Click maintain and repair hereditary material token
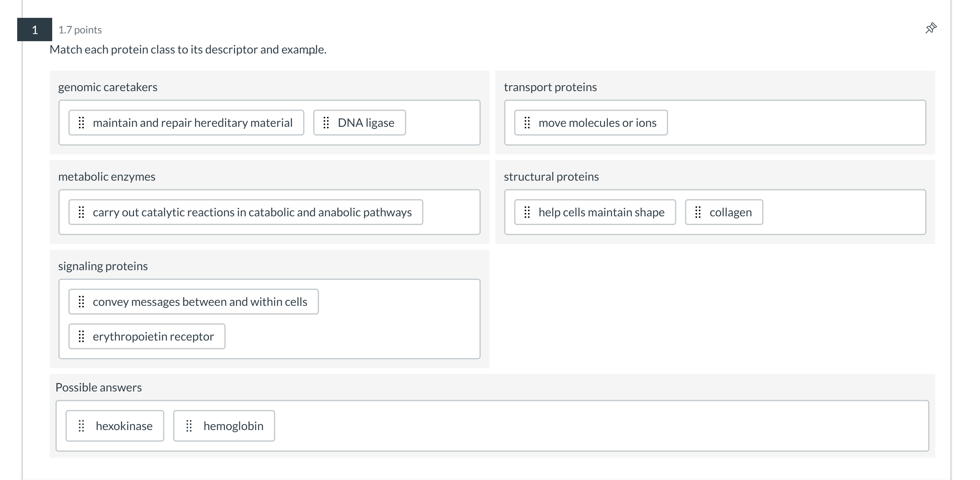 click(193, 123)
